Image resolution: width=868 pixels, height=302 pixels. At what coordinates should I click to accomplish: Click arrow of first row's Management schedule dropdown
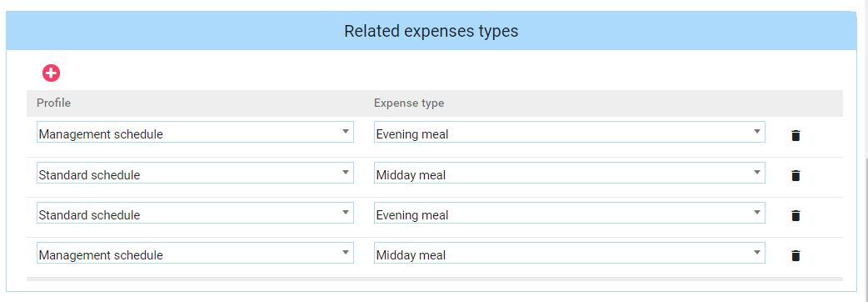pos(345,131)
